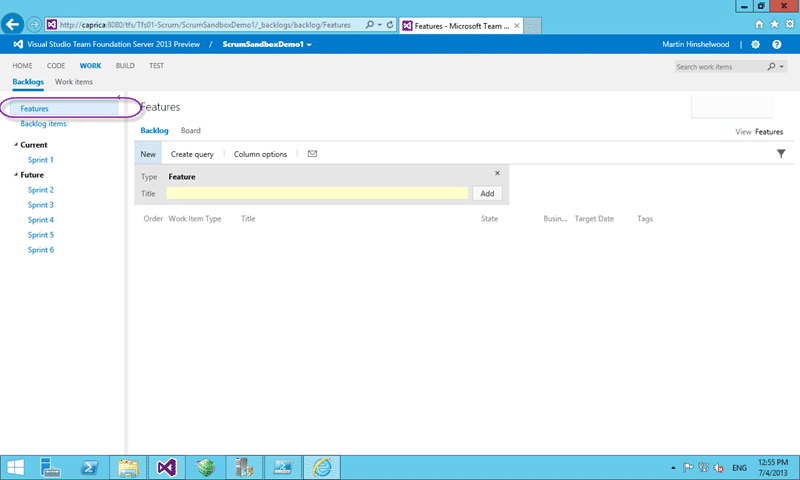
Task: Open Sprint 6 backlog
Action: 41,250
